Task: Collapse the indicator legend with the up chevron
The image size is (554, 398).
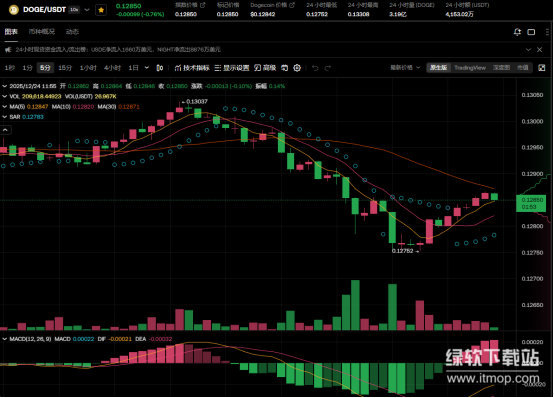Action: [x=5, y=130]
